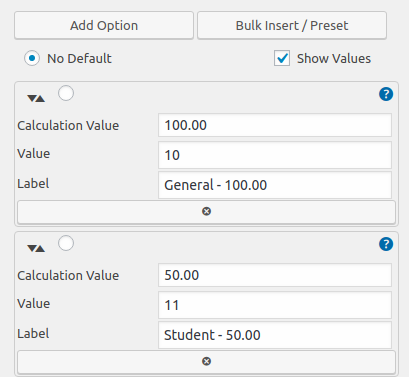Click the Show Values label text
The height and width of the screenshot is (377, 409).
click(334, 59)
